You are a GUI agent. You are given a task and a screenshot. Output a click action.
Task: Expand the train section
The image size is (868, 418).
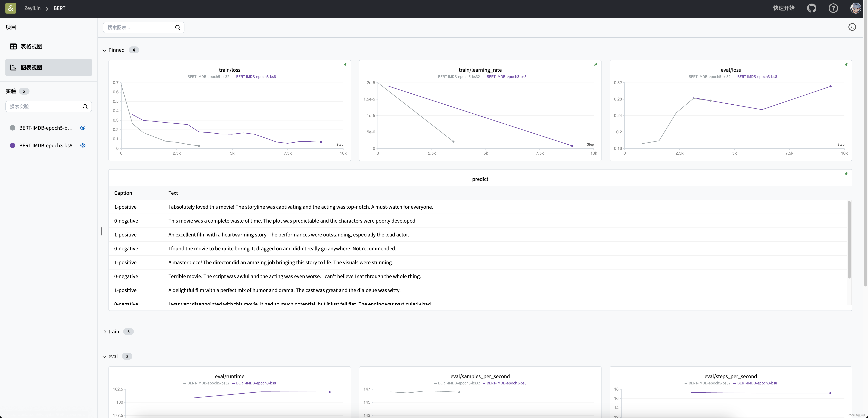105,332
